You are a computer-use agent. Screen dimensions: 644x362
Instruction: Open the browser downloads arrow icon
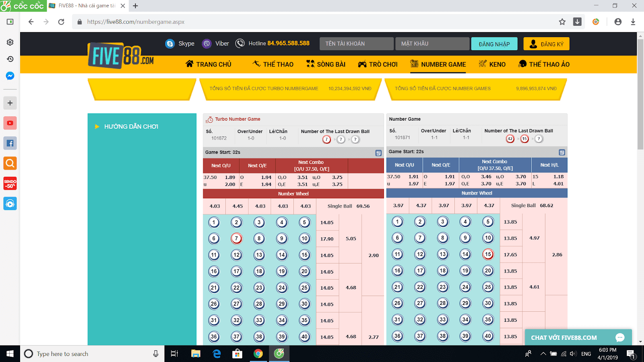coord(633,22)
